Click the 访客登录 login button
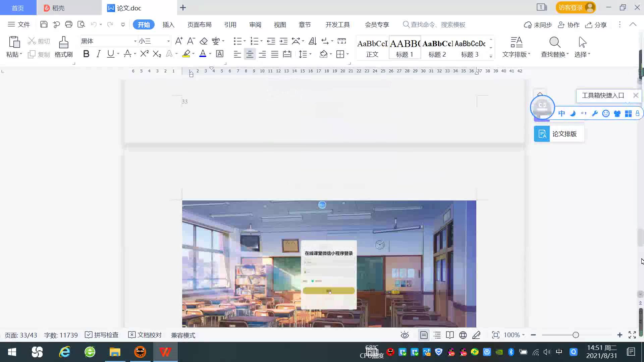The image size is (644, 362). 576,7
